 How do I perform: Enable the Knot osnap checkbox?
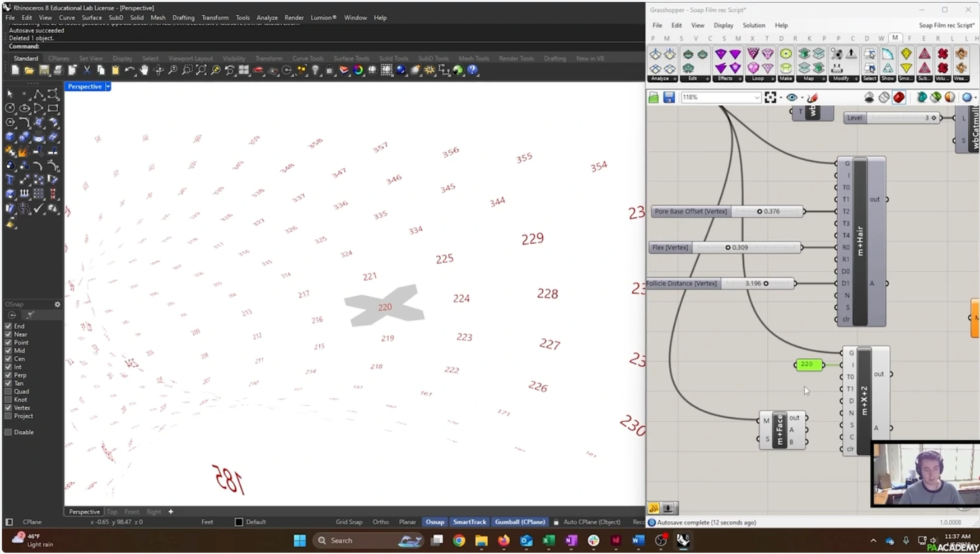pyautogui.click(x=9, y=400)
